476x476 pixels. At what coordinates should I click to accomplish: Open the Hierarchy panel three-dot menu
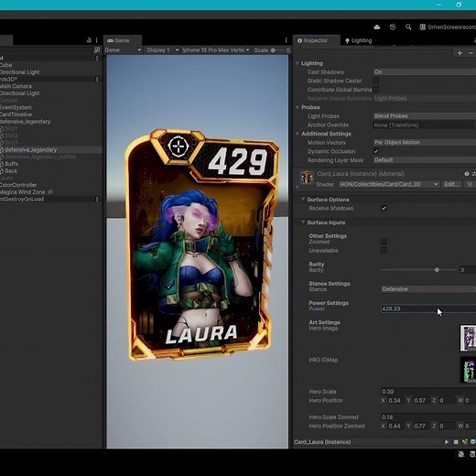tap(97, 40)
